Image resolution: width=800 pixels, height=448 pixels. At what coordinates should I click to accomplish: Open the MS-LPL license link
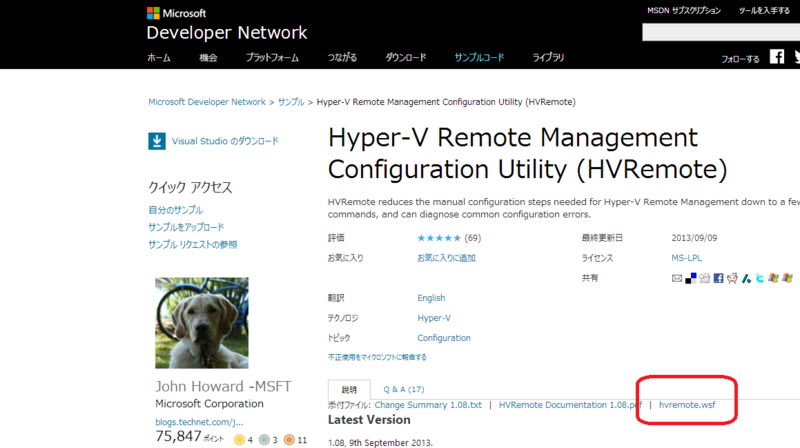(x=687, y=258)
